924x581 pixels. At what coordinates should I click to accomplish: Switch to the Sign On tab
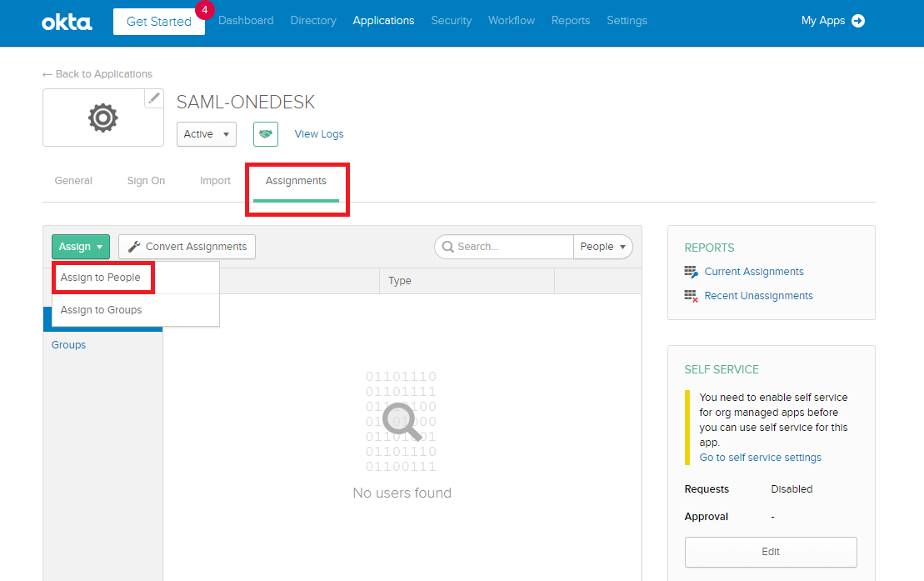click(146, 181)
